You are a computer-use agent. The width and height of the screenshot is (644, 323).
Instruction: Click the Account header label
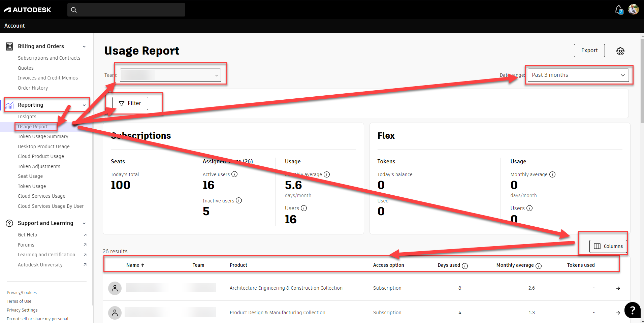point(14,26)
